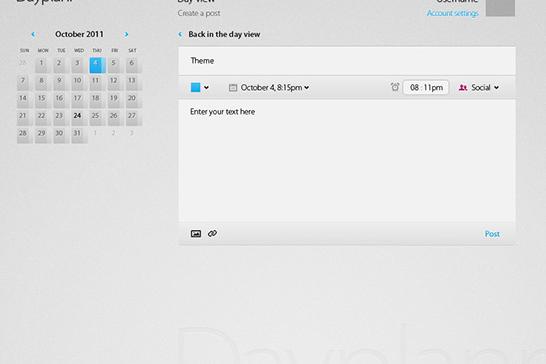
Task: Click the insert link icon
Action: click(212, 234)
